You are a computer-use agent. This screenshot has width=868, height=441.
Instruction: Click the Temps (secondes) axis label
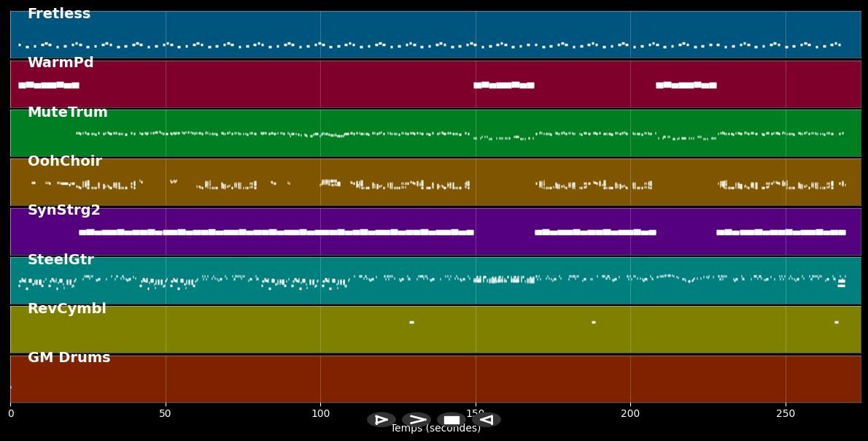tap(435, 429)
